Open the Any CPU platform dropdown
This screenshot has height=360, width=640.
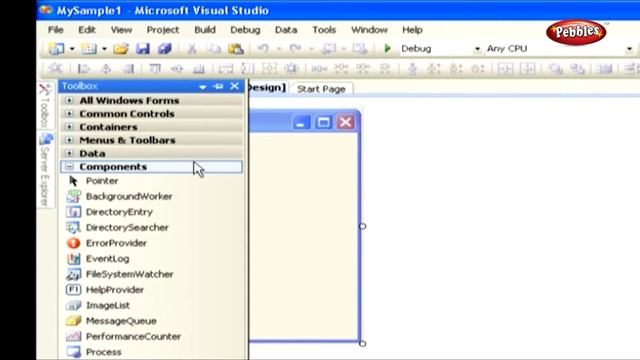point(629,49)
